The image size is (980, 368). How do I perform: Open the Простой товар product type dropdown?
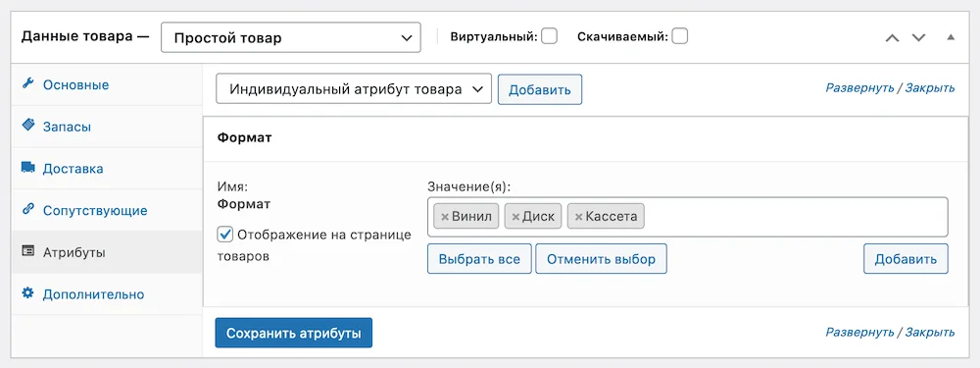click(291, 37)
